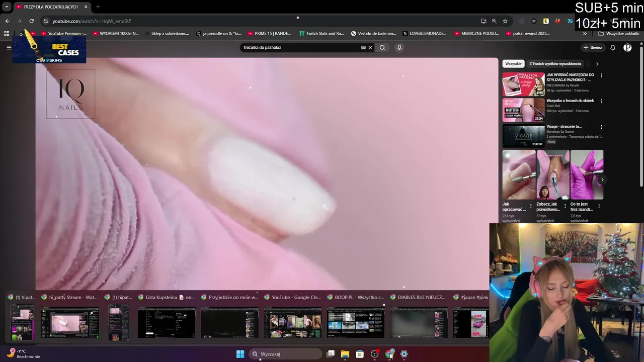Open options for Wszystko o frezach video

tap(601, 101)
